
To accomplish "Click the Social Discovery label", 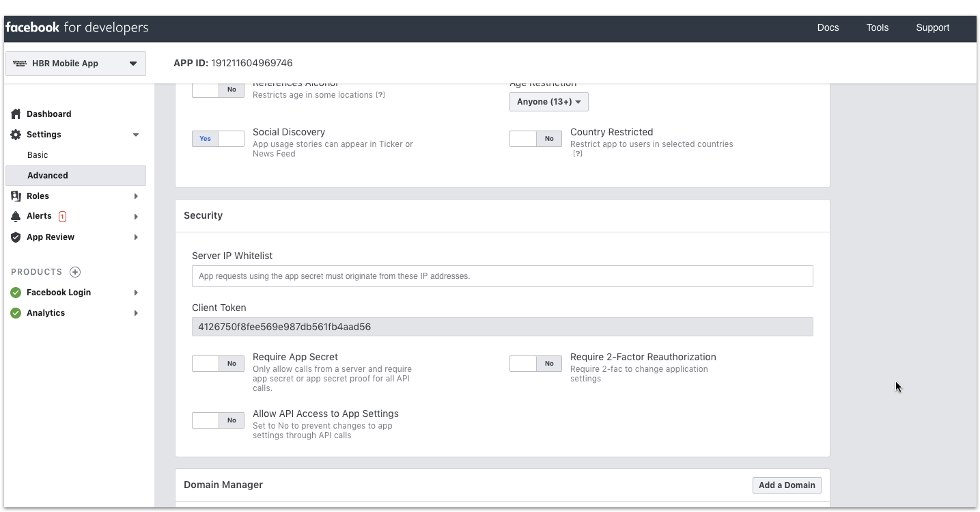I will (289, 132).
